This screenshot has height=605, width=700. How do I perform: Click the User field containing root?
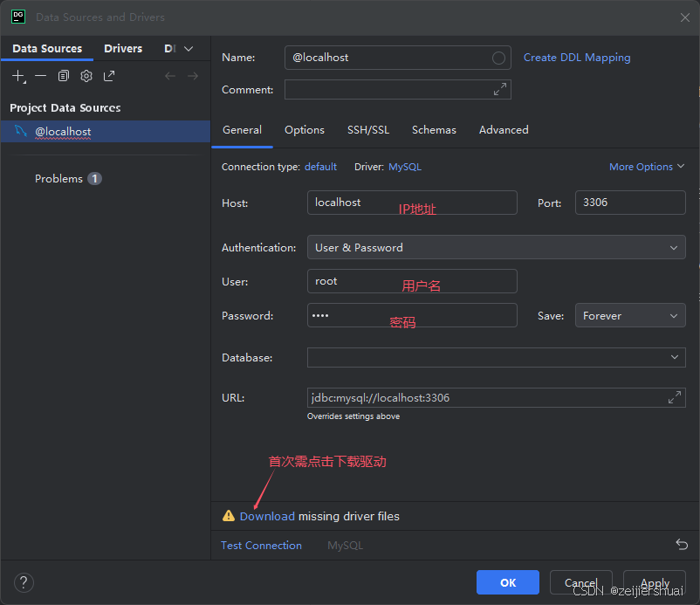point(412,281)
